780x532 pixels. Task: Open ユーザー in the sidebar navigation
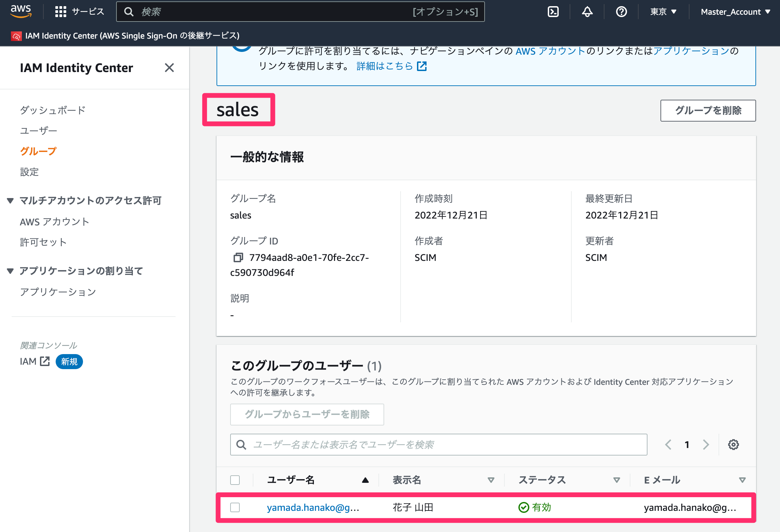(x=39, y=131)
